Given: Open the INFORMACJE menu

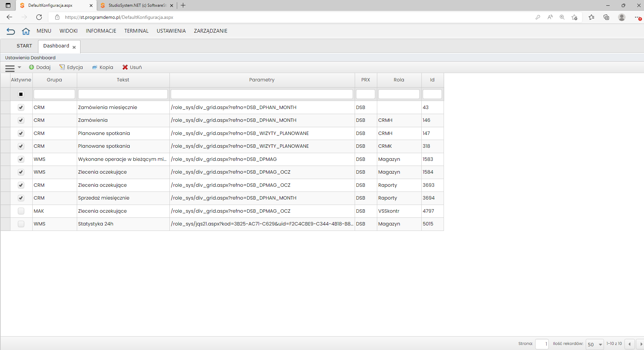Looking at the screenshot, I should pyautogui.click(x=101, y=31).
